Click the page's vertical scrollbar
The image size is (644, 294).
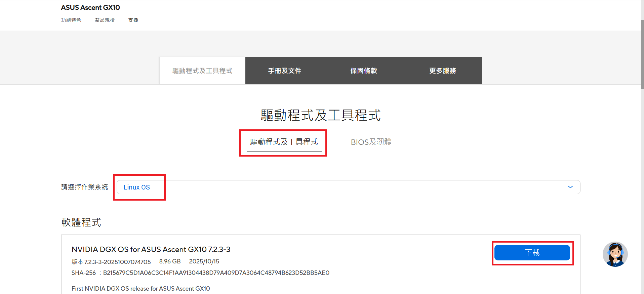[642, 54]
